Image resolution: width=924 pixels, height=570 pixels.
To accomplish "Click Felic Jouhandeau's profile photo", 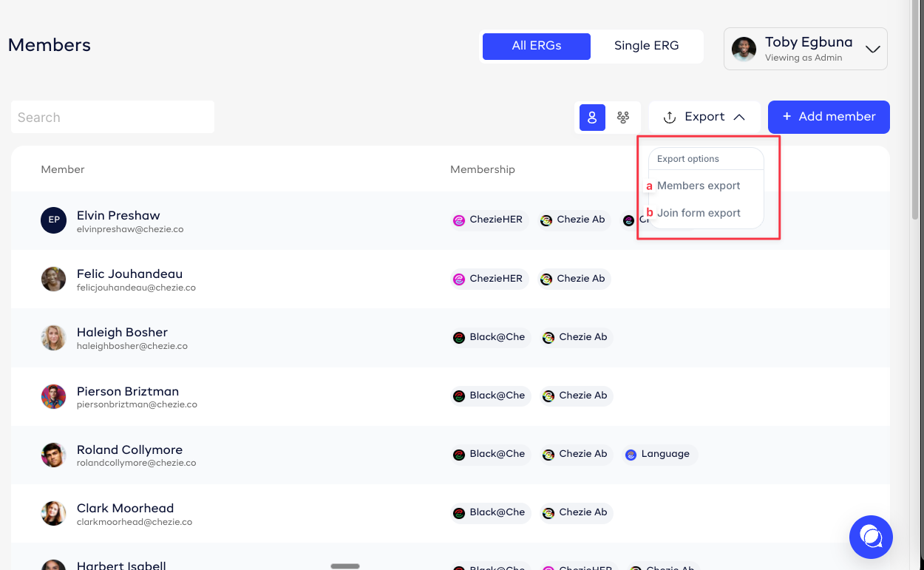I will tap(54, 279).
